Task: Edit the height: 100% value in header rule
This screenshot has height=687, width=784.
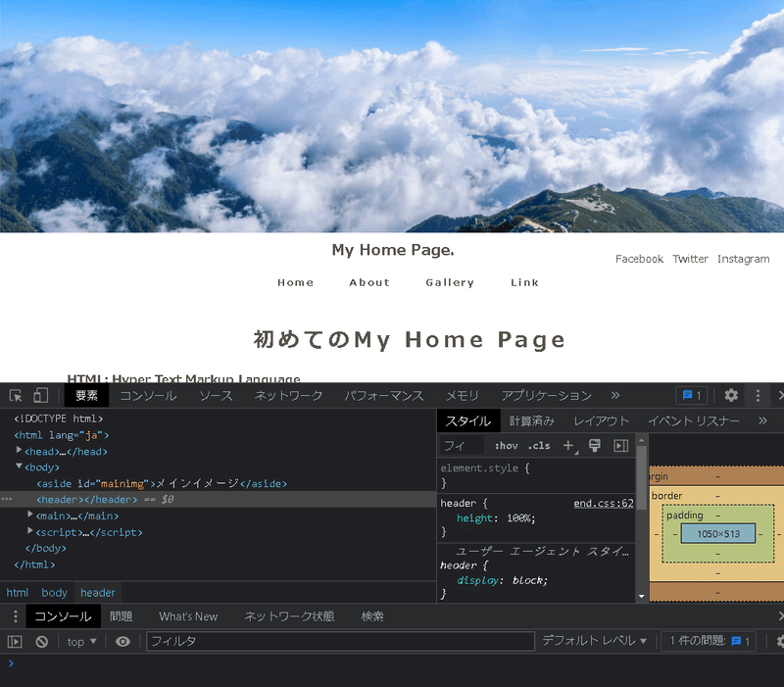Action: coord(521,518)
